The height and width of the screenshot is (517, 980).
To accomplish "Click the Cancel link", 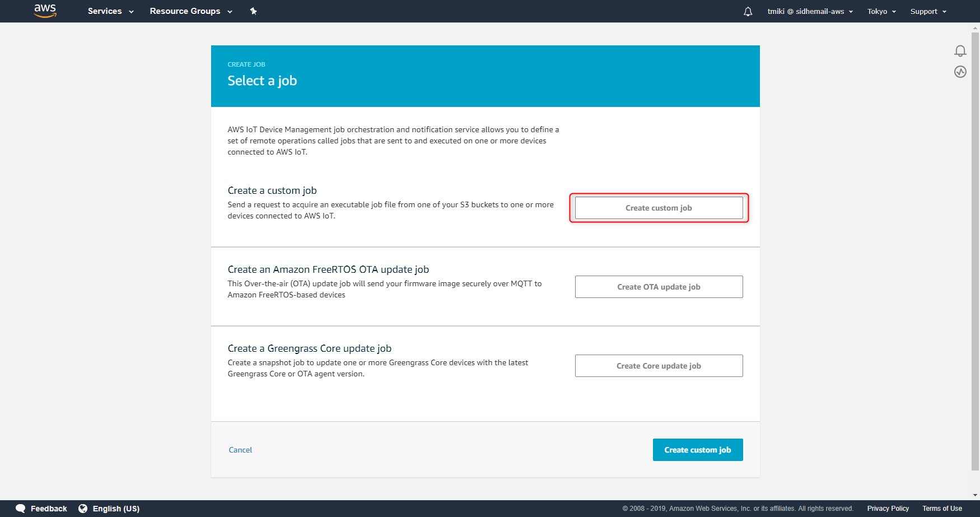I will (240, 450).
